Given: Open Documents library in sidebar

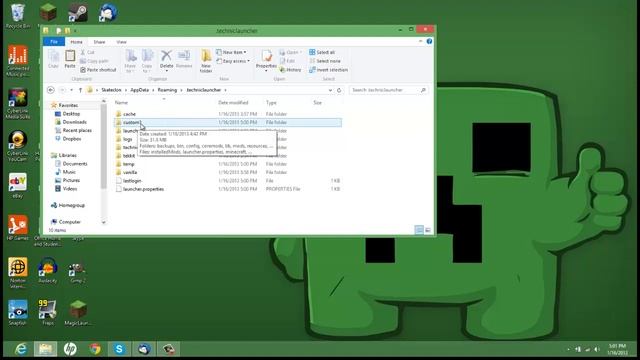Looking at the screenshot, I should tap(75, 164).
